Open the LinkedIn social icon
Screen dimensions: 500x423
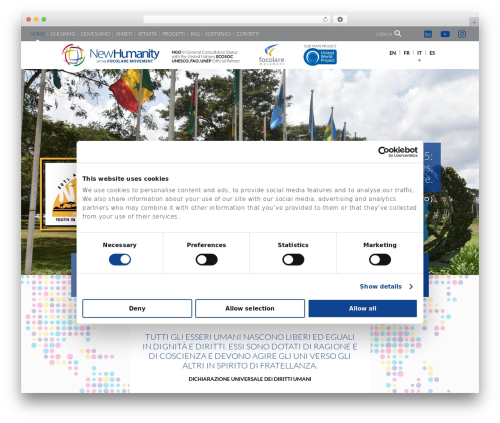point(428,34)
